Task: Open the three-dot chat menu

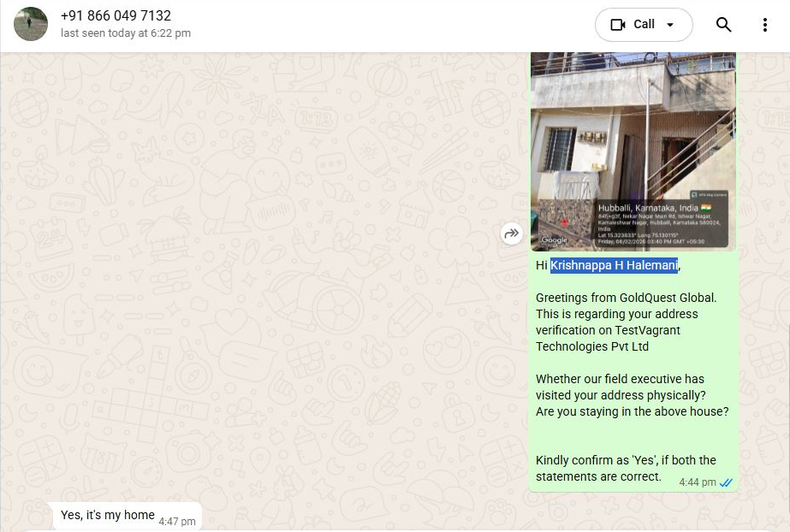Action: click(x=765, y=25)
